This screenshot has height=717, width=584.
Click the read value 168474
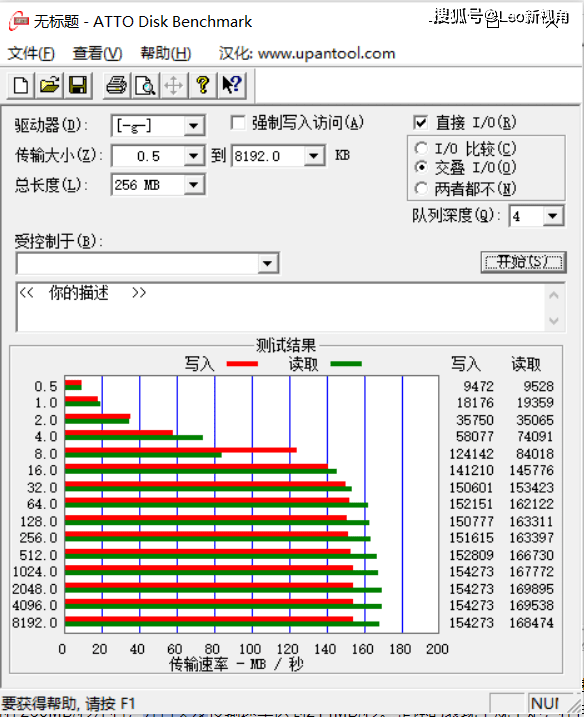[x=531, y=623]
